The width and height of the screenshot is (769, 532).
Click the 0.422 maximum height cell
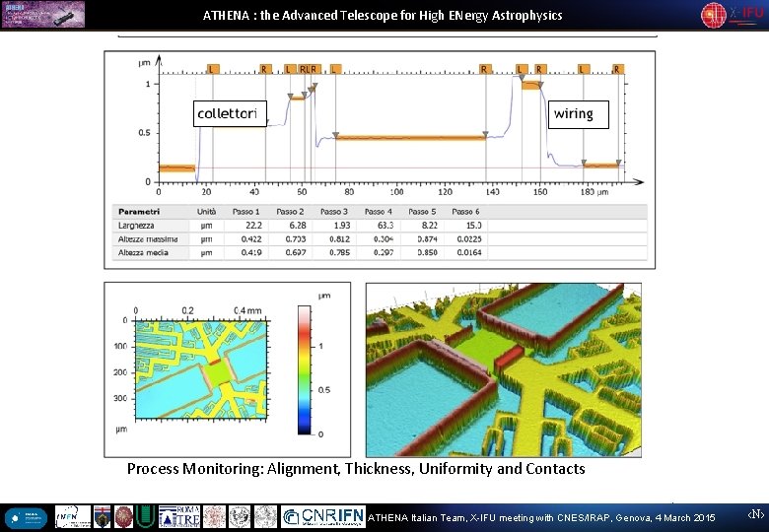coord(251,239)
